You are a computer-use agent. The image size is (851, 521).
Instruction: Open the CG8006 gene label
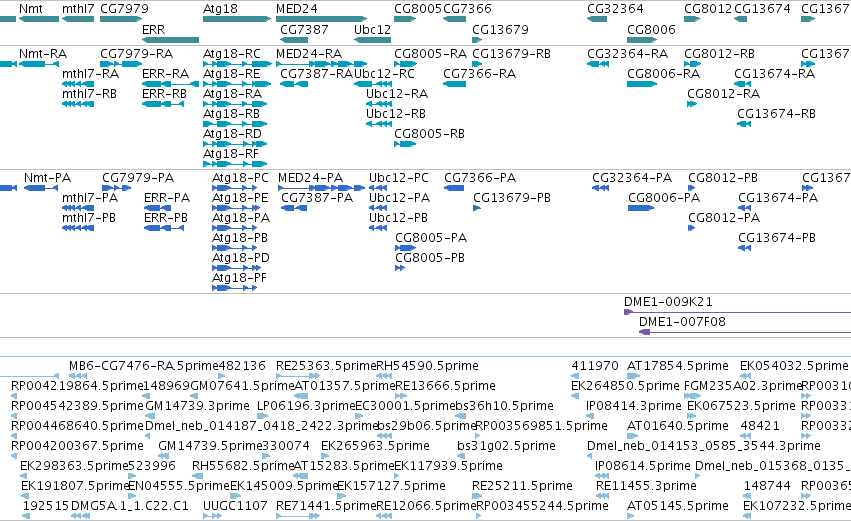tap(651, 29)
